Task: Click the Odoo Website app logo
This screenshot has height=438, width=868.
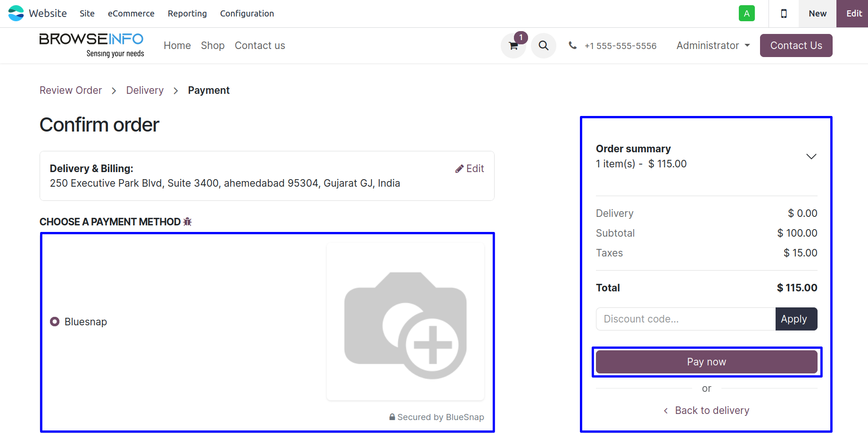Action: pos(16,13)
